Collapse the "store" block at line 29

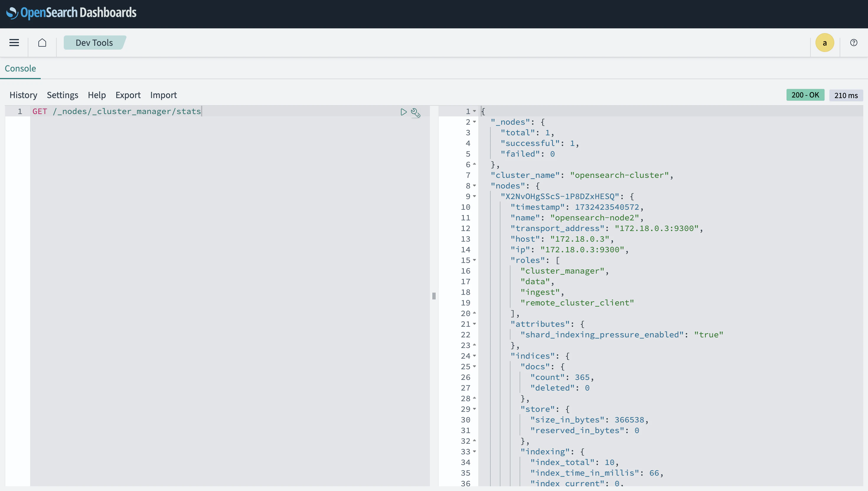click(x=474, y=409)
